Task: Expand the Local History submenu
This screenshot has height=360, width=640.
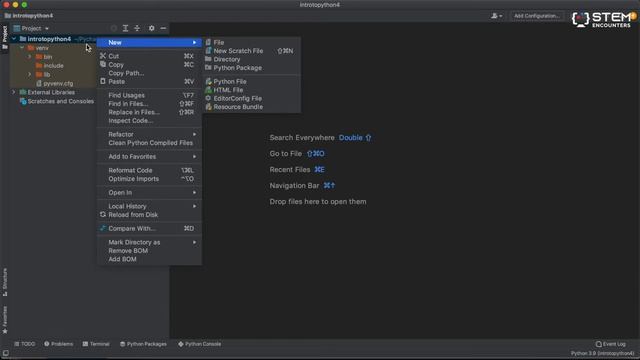Action: (x=149, y=207)
